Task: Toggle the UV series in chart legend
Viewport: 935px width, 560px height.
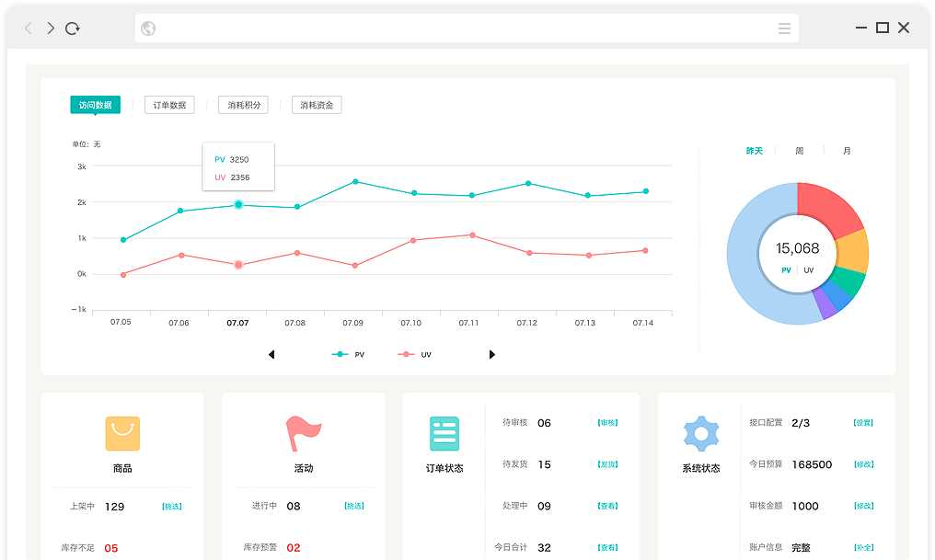Action: click(414, 354)
